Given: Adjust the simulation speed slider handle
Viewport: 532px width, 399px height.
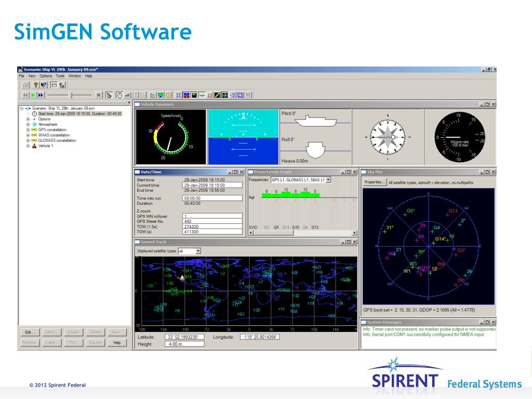Looking at the screenshot, I should click(x=71, y=96).
